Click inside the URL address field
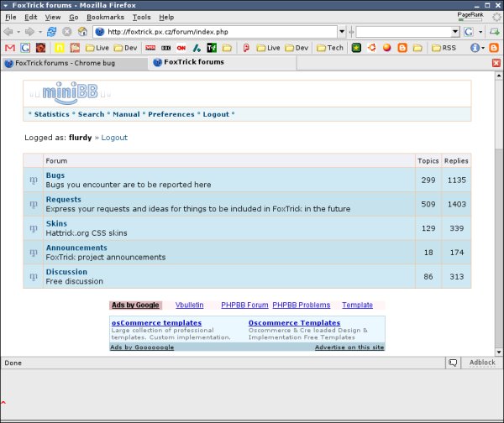The image size is (504, 423). coord(218,32)
